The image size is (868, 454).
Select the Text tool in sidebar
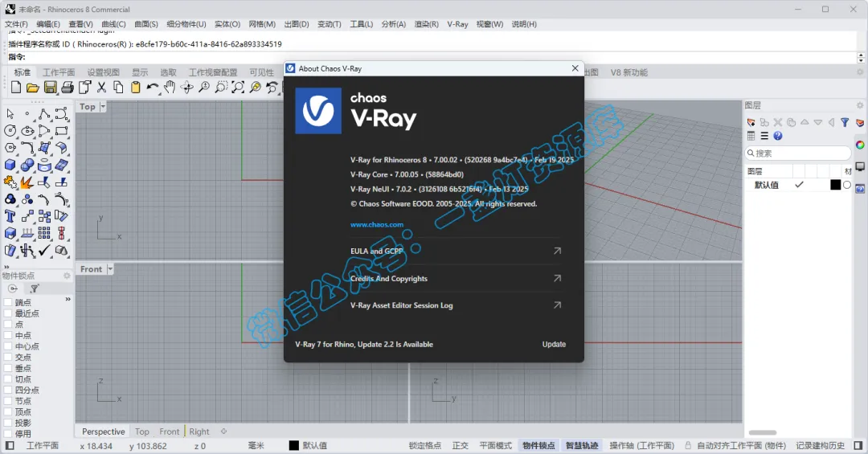10,216
